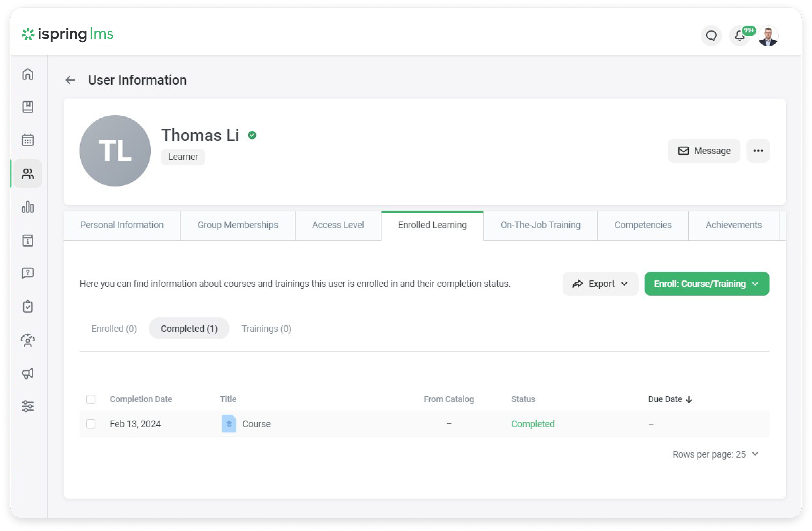The width and height of the screenshot is (812, 531).
Task: Click the notifications bell icon
Action: tap(739, 35)
